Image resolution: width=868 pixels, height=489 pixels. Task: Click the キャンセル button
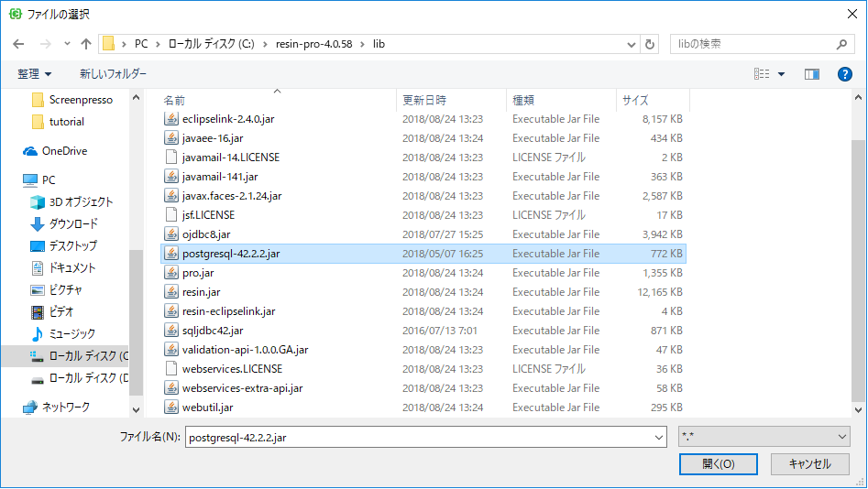[x=810, y=464]
